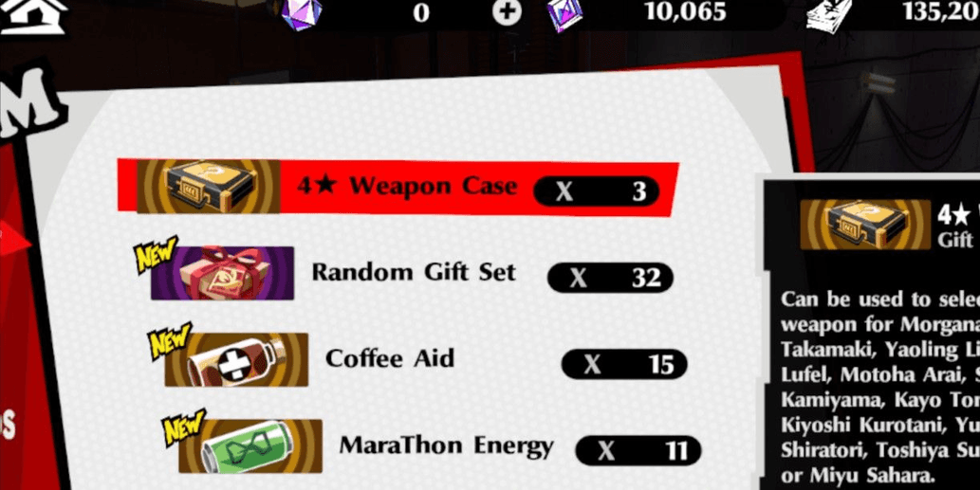This screenshot has width=980, height=490.
Task: Choose MaraThon Energy from the item list
Action: click(446, 445)
